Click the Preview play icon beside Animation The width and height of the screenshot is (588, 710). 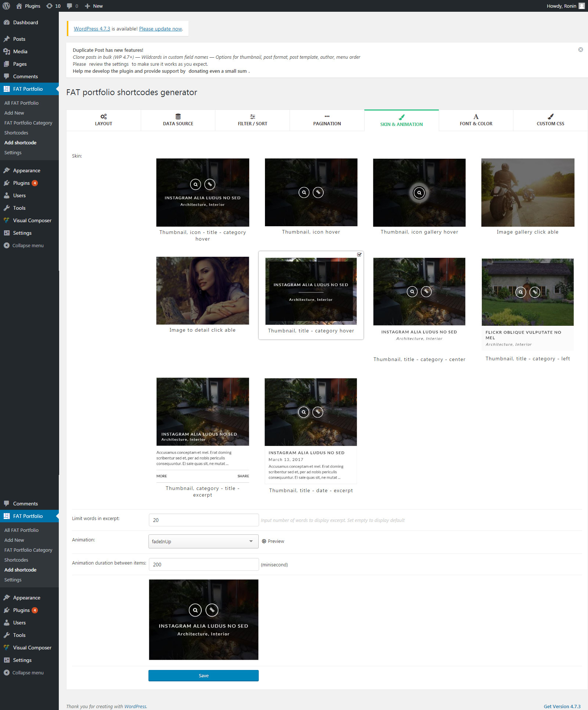(264, 541)
